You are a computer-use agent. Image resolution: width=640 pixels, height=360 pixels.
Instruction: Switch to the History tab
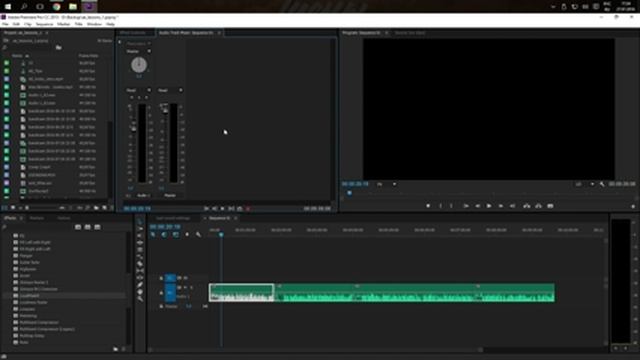coord(64,218)
